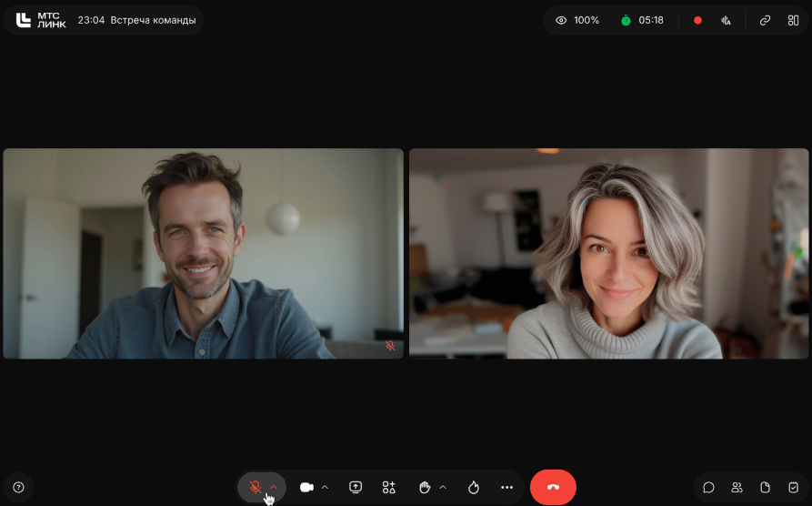Open the help question mark button
Screen dimensions: 812x506
[x=19, y=487]
